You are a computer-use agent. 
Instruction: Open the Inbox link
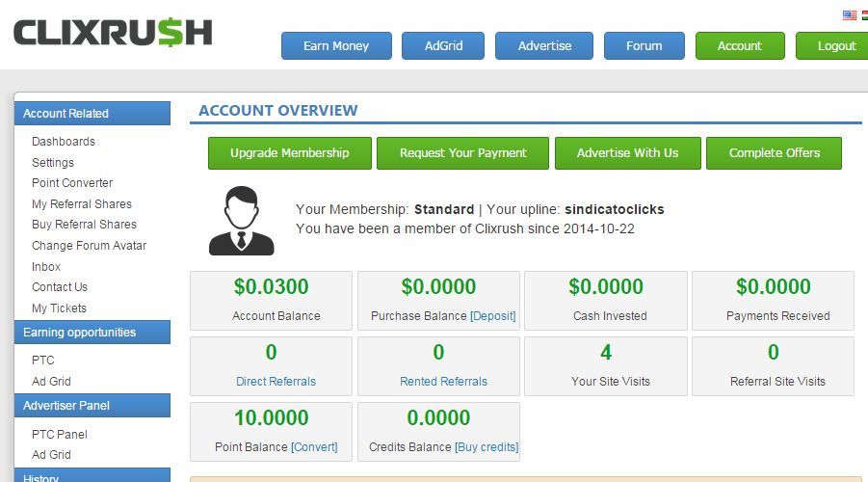pos(46,266)
